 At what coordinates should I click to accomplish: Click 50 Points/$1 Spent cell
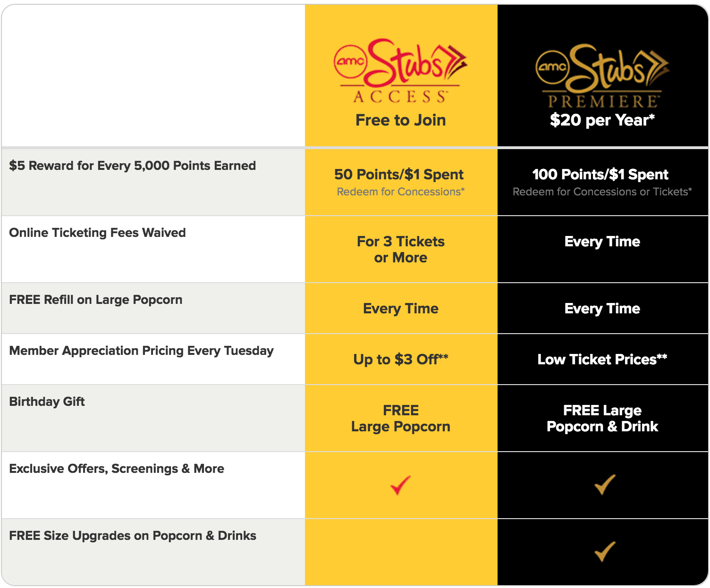coord(401,183)
